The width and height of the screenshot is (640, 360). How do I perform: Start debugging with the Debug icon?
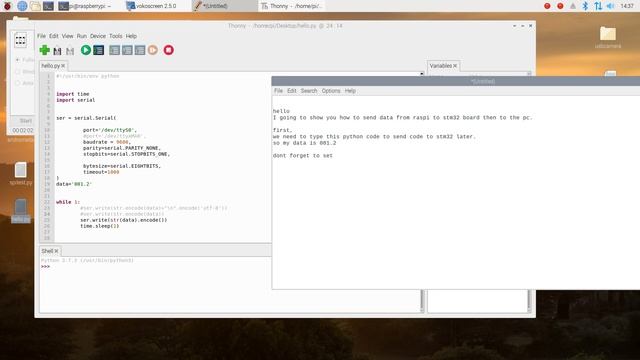[98, 50]
